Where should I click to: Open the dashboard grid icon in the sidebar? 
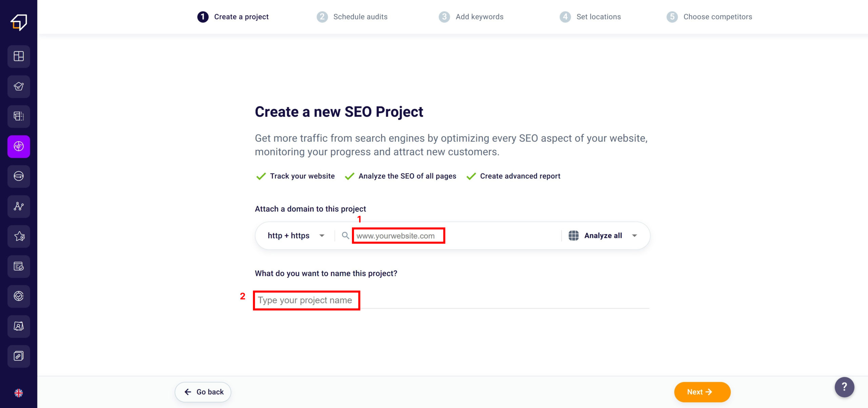click(19, 56)
